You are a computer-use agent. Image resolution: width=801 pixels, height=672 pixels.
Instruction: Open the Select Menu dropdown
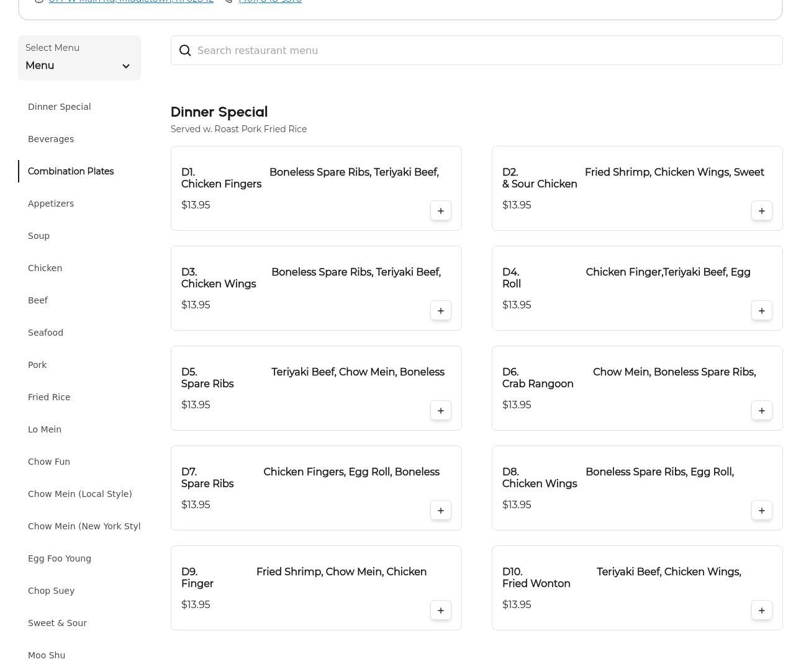coord(79,58)
